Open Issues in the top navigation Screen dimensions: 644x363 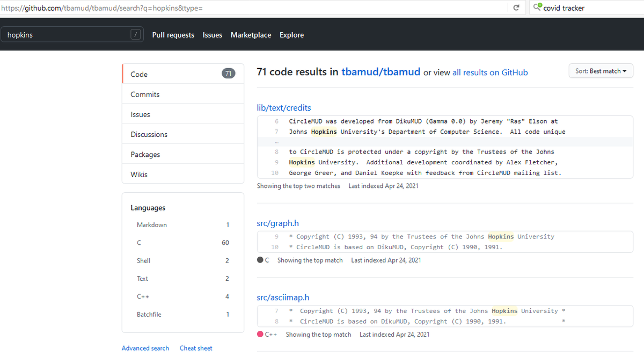213,35
